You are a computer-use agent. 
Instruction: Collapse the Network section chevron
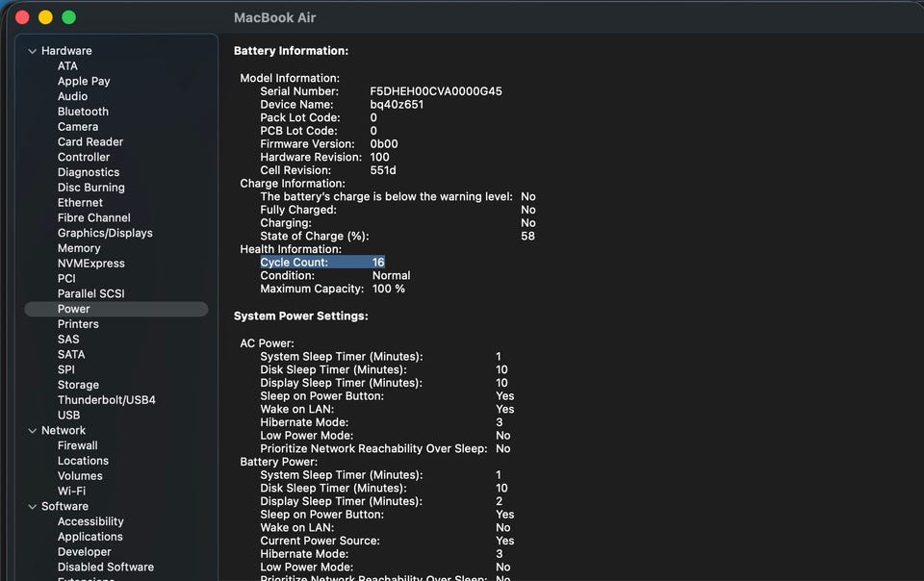(x=33, y=431)
